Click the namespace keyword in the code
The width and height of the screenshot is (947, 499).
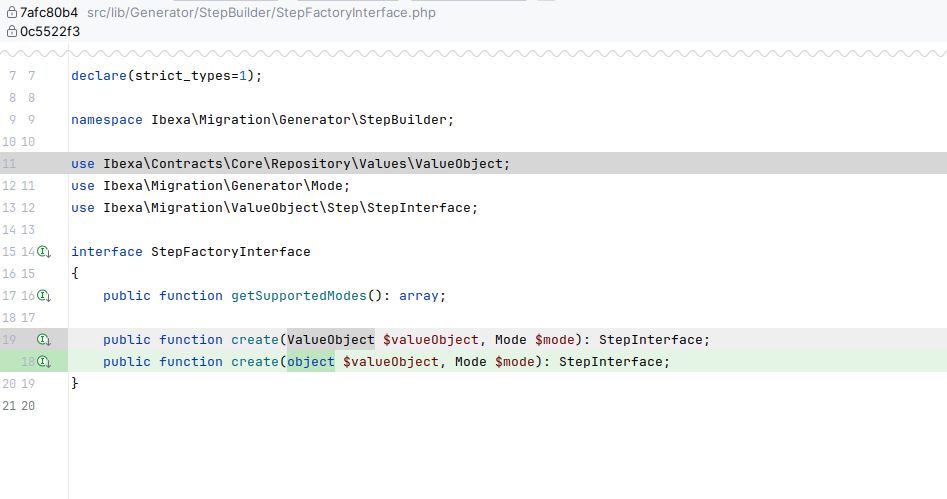point(106,120)
